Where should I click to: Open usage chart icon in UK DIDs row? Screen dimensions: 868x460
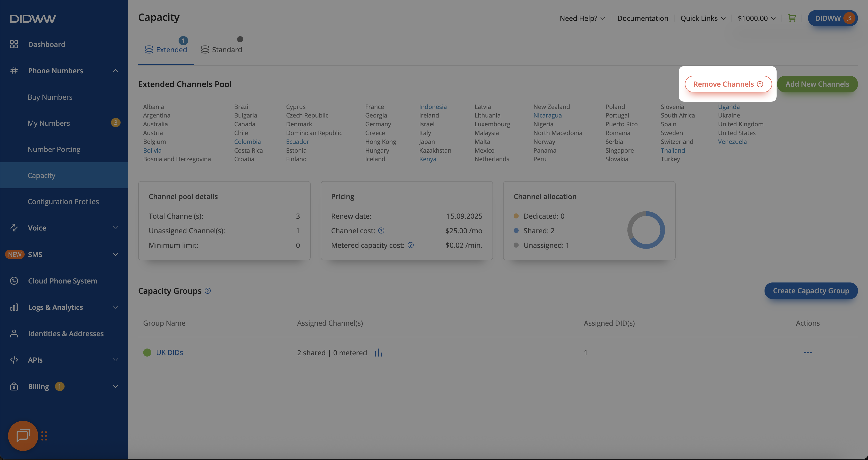pyautogui.click(x=378, y=353)
